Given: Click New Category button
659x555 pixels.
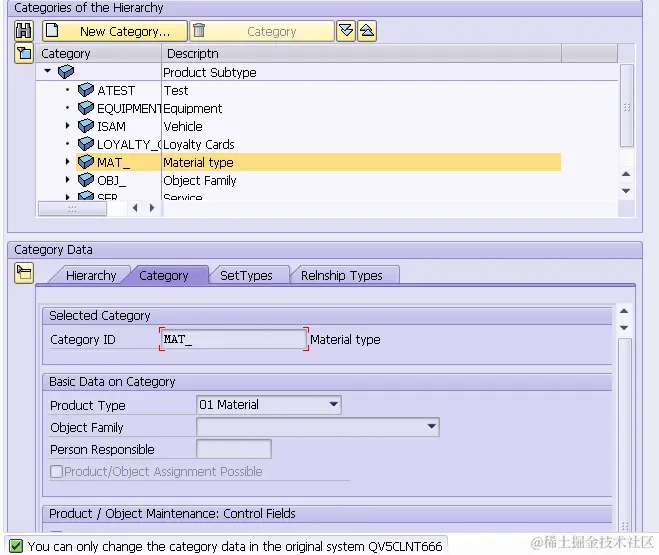Looking at the screenshot, I should tap(114, 31).
